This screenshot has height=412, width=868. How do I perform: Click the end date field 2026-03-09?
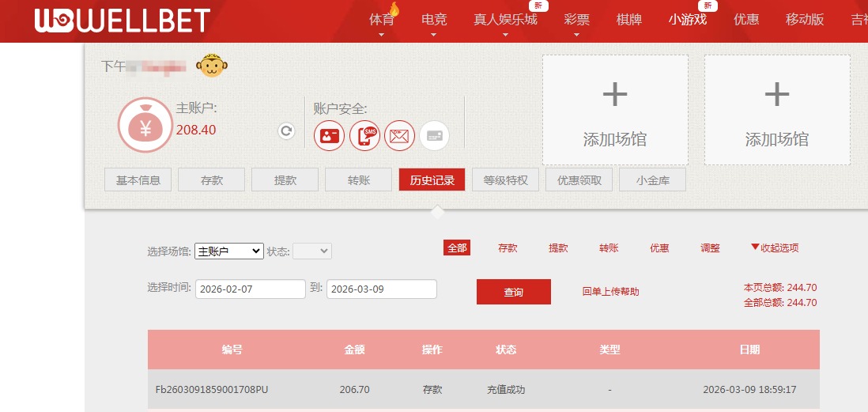pos(382,289)
